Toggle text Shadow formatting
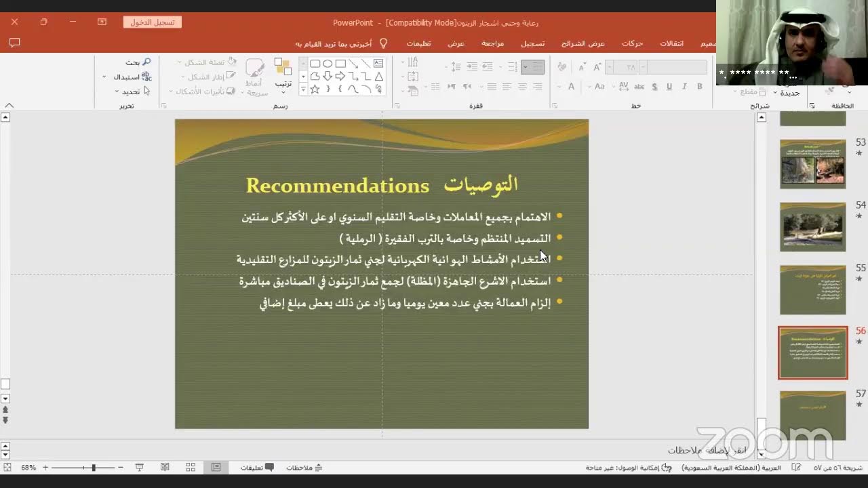 [654, 87]
